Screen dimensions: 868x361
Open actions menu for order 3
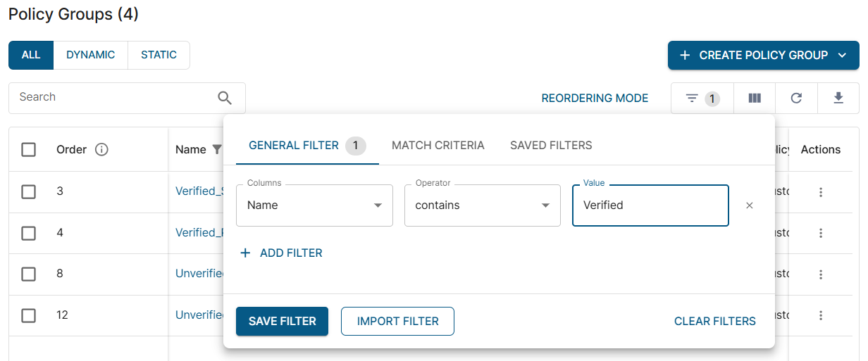[x=821, y=192]
